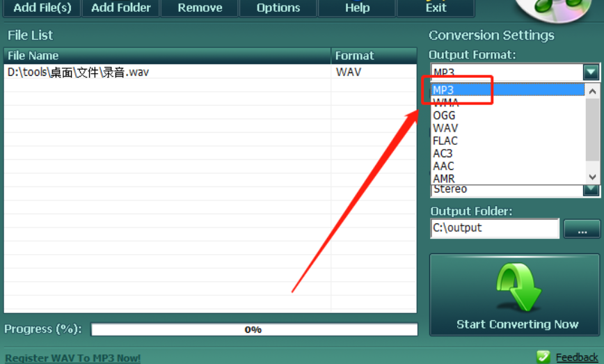Select AC3 in the output format list

coord(508,153)
